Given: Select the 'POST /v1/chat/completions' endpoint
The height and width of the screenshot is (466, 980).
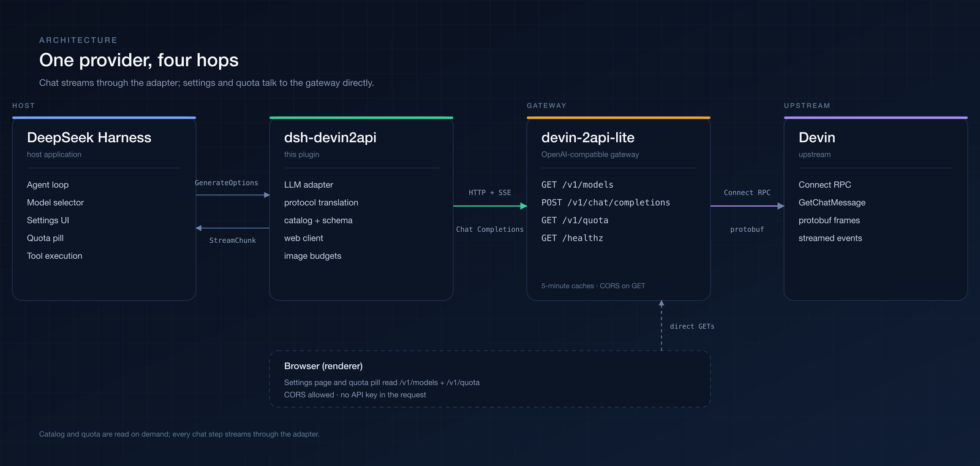Looking at the screenshot, I should (x=606, y=202).
